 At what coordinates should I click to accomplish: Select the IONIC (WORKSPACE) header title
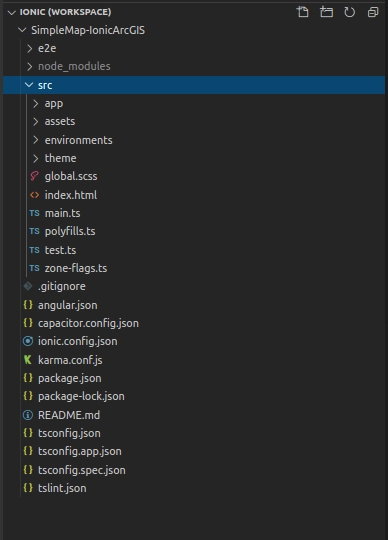click(65, 12)
